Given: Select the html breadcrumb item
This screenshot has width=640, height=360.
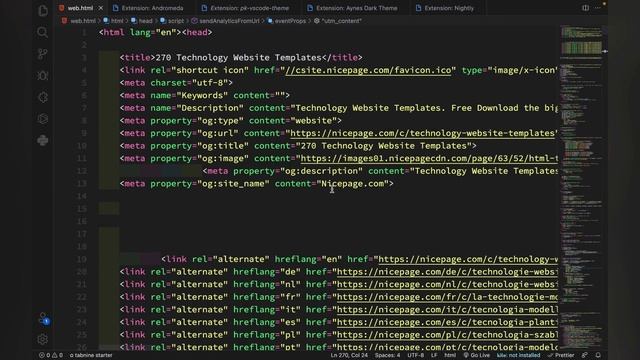Looking at the screenshot, I should [113, 21].
